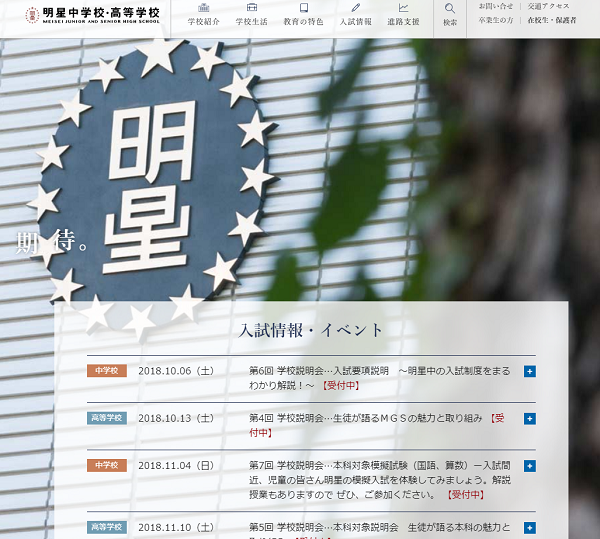Click the 入試情報・イベント heading
The width and height of the screenshot is (600, 539).
[x=310, y=331]
